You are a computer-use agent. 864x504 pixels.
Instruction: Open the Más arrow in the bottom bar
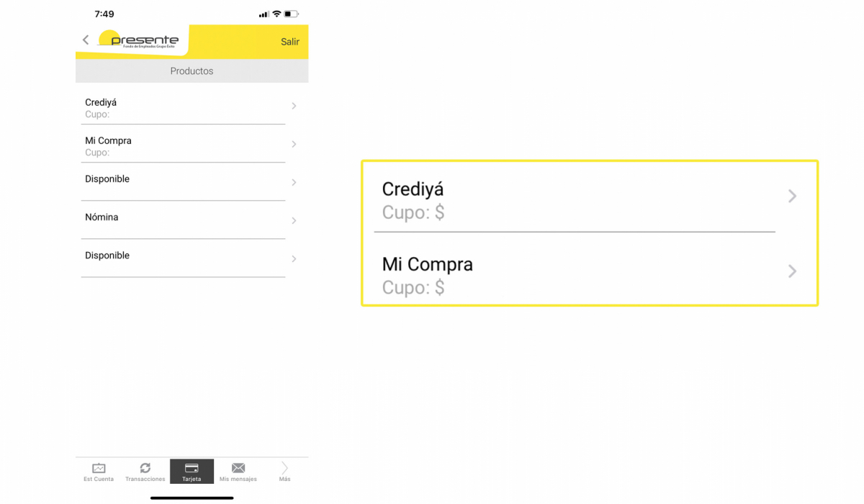(x=284, y=468)
